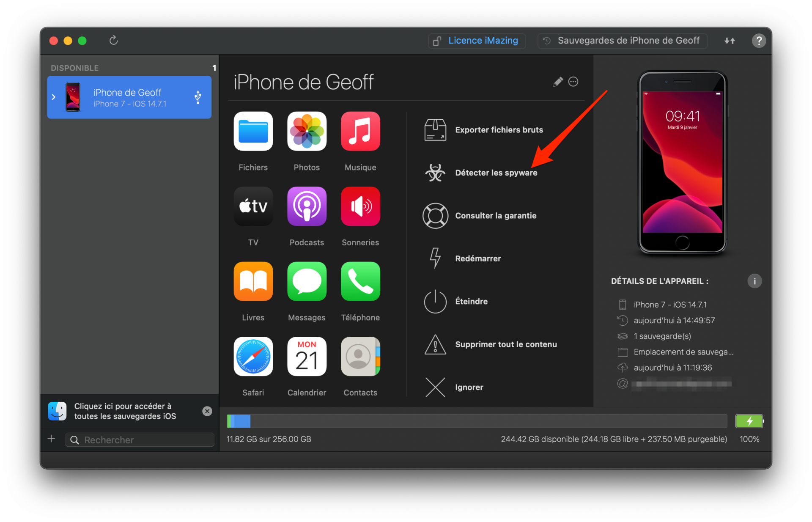This screenshot has height=522, width=812.
Task: Open the TV app icon
Action: 253,206
